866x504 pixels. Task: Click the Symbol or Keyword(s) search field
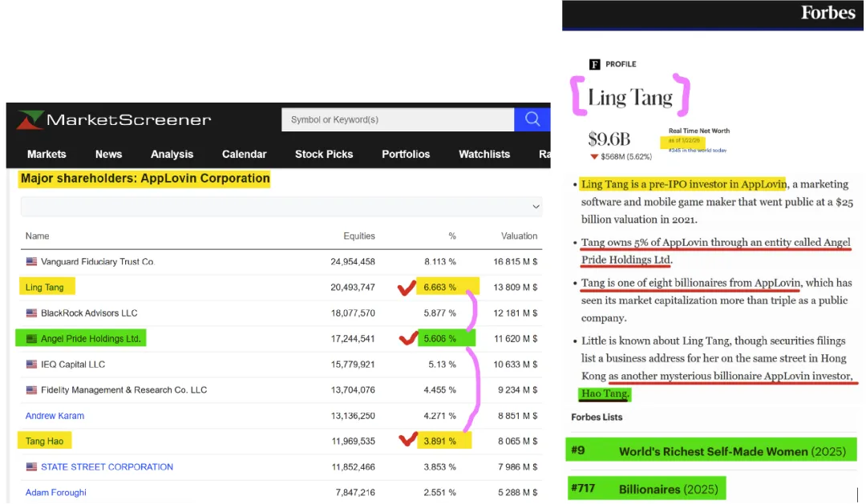coord(398,119)
